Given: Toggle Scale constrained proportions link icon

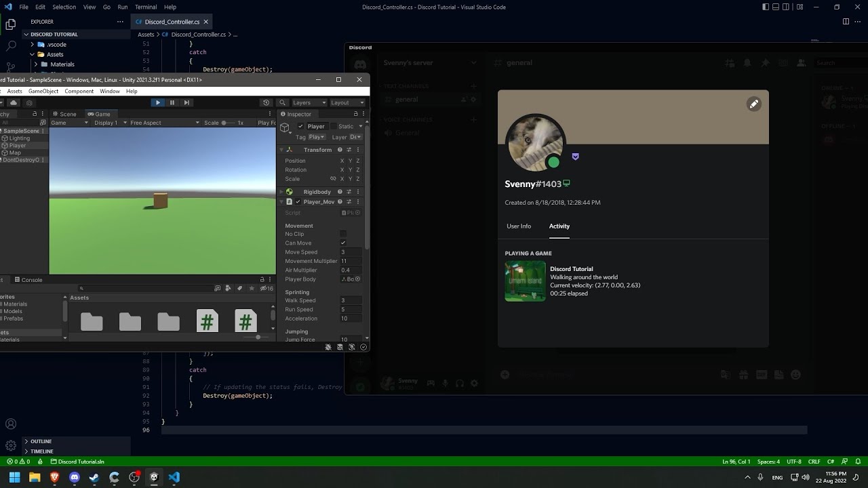Looking at the screenshot, I should click(333, 179).
